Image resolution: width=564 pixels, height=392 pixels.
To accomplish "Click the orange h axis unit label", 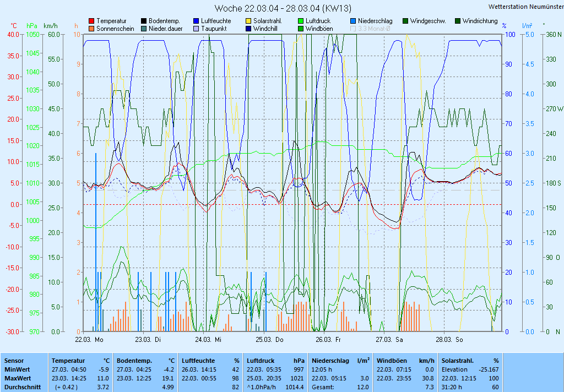I will pos(76,26).
